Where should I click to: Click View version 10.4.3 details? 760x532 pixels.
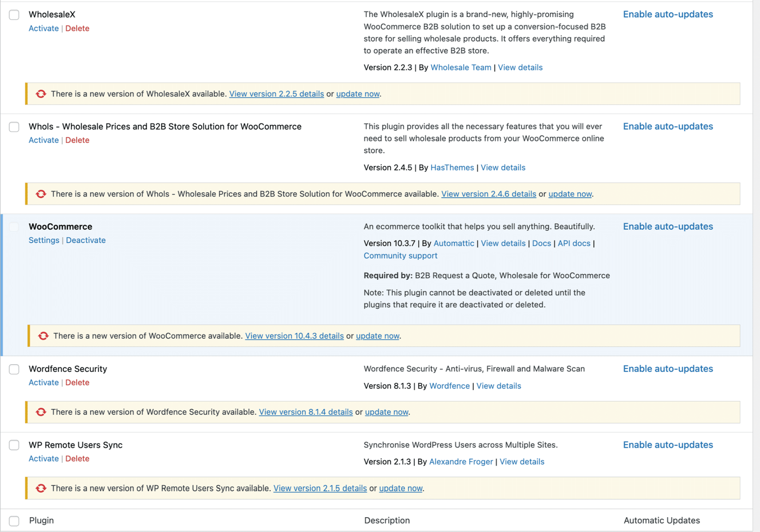pyautogui.click(x=294, y=336)
